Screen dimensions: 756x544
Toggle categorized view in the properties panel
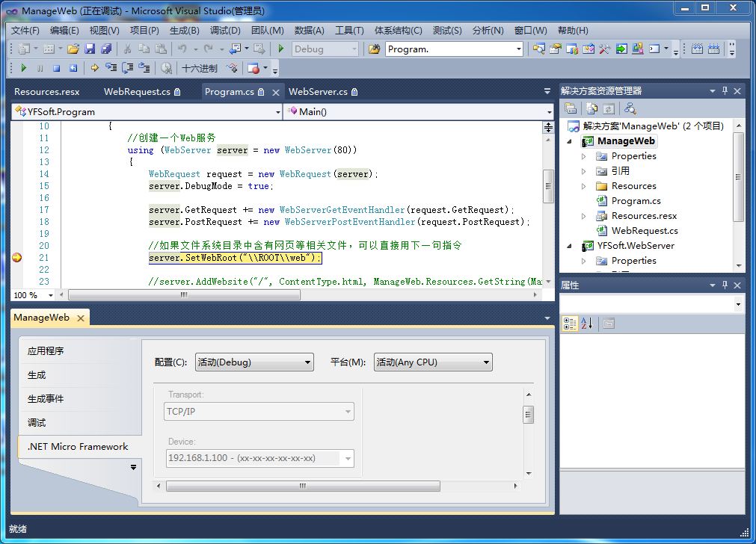[x=569, y=324]
